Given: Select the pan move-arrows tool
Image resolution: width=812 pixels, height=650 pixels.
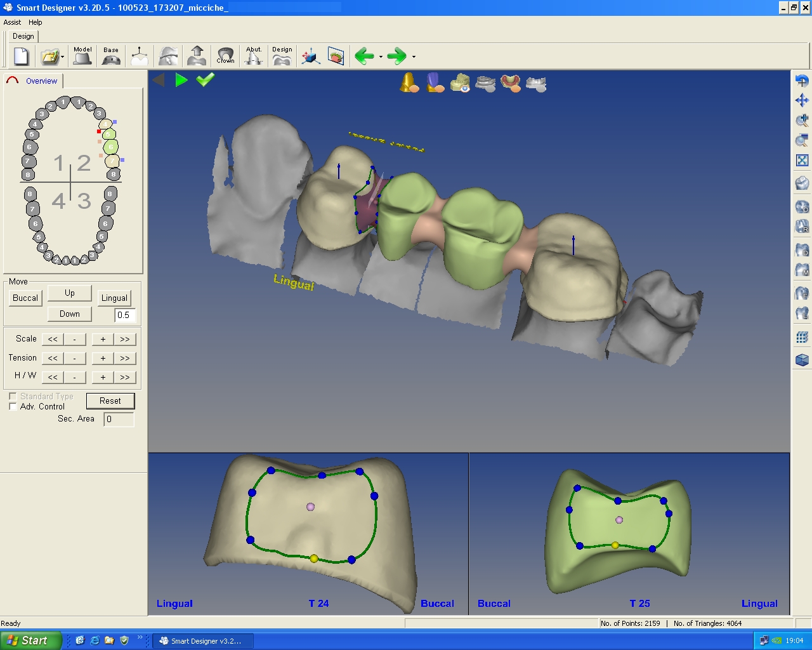Looking at the screenshot, I should 802,100.
